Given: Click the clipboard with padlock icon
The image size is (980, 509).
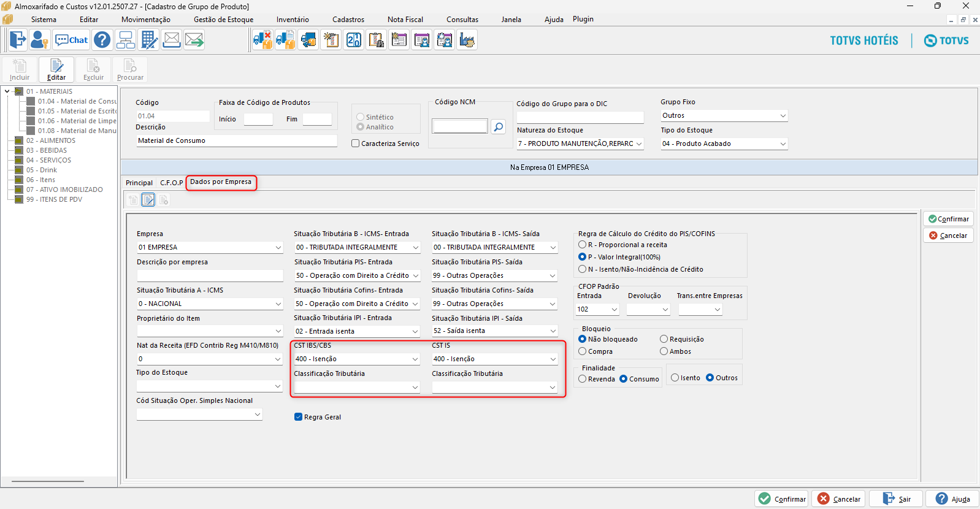Looking at the screenshot, I should pyautogui.click(x=377, y=40).
